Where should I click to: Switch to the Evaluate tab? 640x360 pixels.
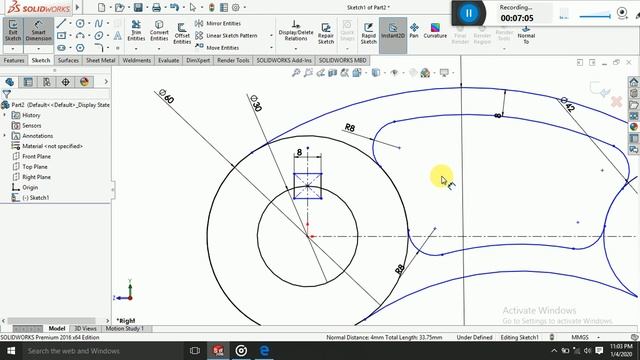169,60
